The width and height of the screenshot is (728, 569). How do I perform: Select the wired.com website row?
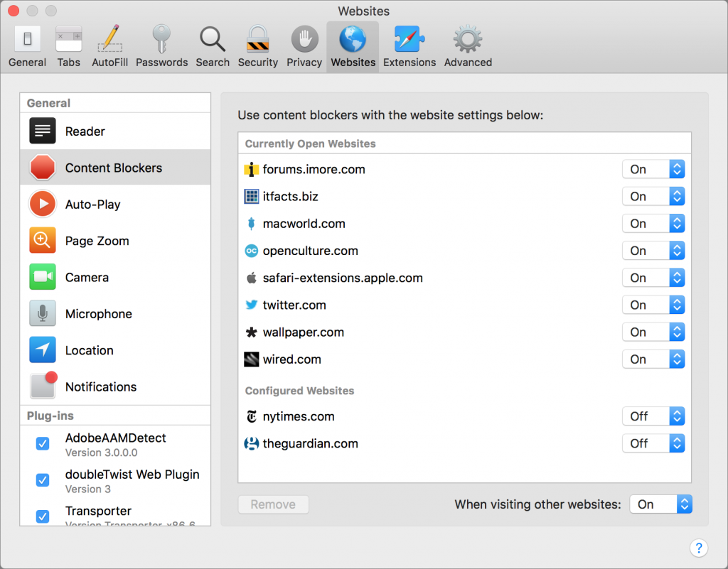464,359
